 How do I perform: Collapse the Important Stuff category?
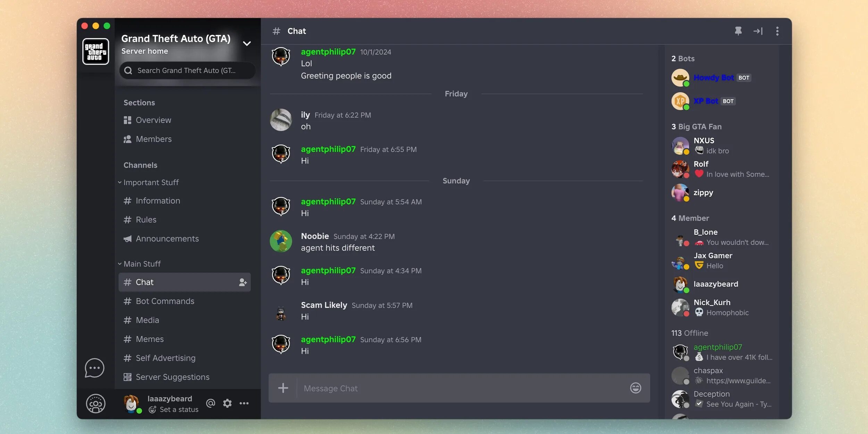coord(151,182)
